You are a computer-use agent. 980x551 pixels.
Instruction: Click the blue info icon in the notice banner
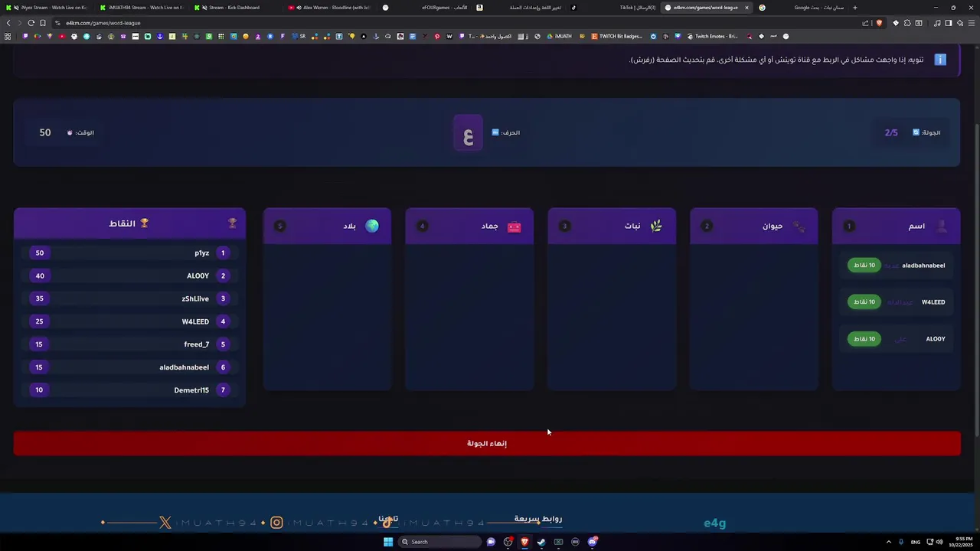coord(940,60)
